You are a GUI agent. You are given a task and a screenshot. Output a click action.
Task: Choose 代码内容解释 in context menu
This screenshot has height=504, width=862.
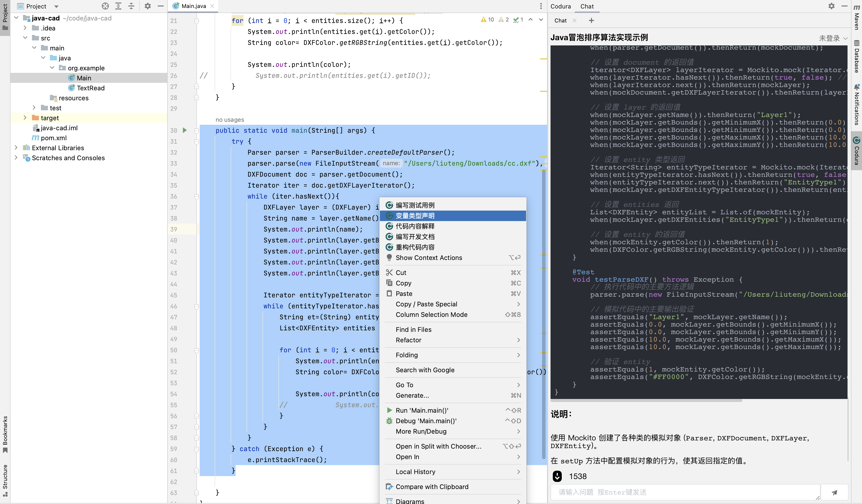tap(453, 226)
